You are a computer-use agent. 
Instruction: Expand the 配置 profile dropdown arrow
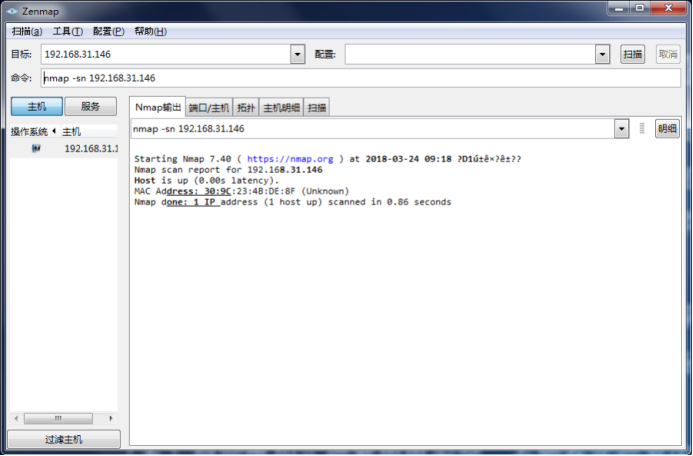click(602, 54)
